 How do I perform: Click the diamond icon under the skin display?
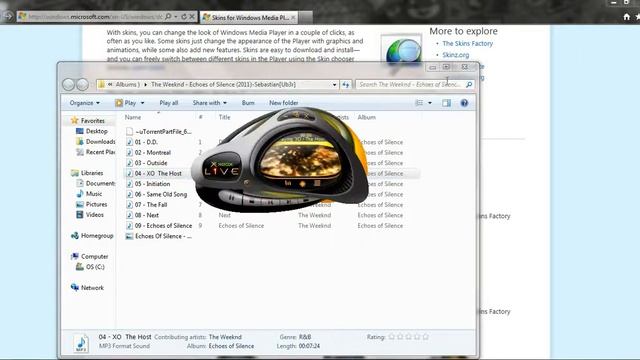302,184
